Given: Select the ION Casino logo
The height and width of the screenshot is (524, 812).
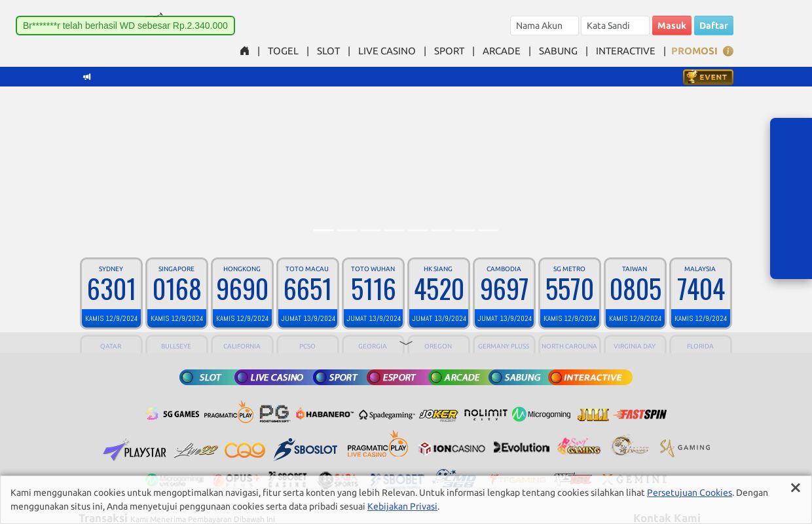Looking at the screenshot, I should coord(452,449).
